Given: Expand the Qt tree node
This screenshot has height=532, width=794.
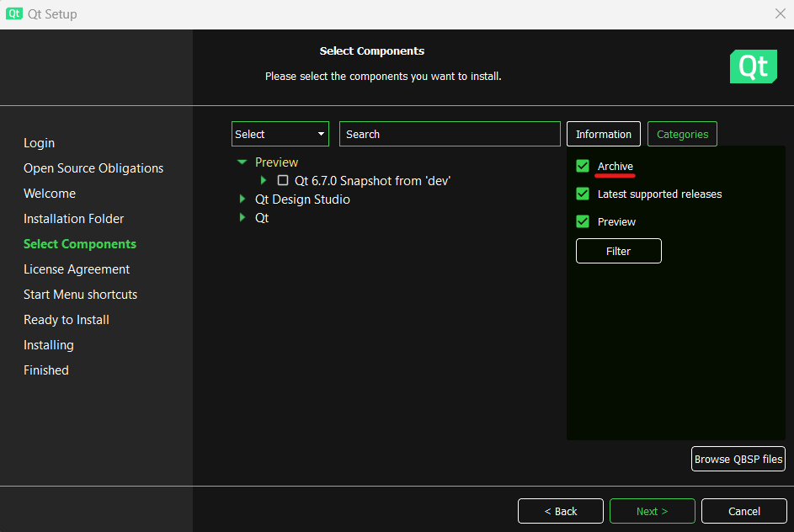Looking at the screenshot, I should click(x=242, y=218).
